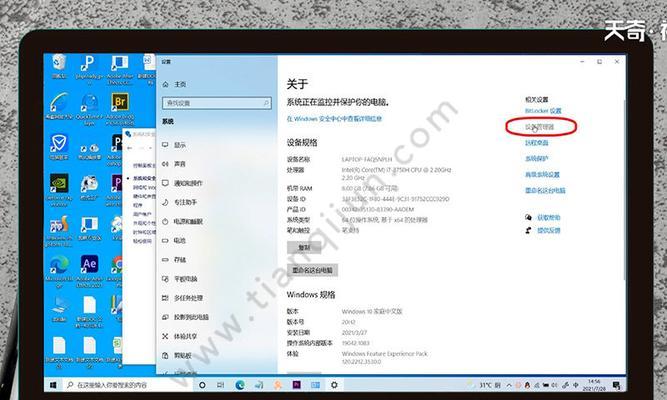This screenshot has width=667, height=400.
Task: Show hidden tray icons chevron
Action: point(509,385)
